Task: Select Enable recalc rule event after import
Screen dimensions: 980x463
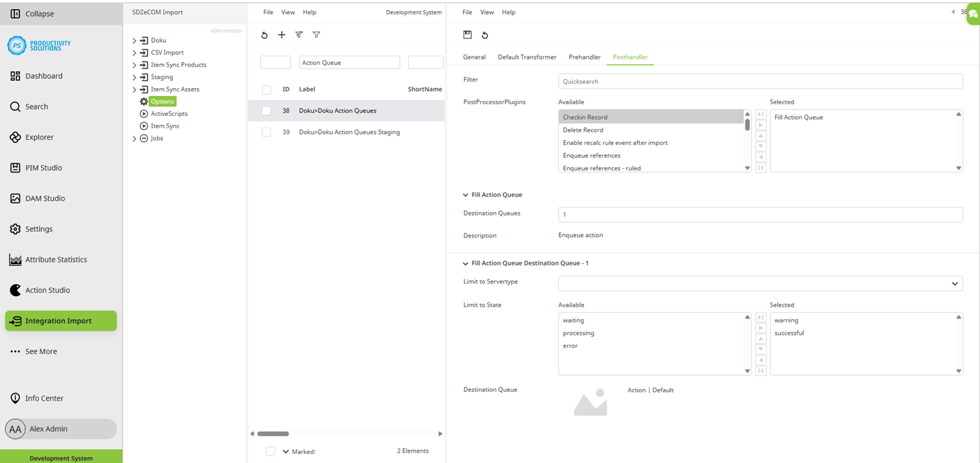Action: click(x=651, y=143)
